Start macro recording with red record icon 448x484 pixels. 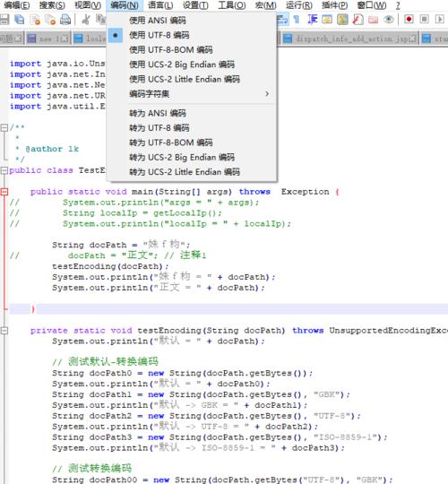coord(409,20)
